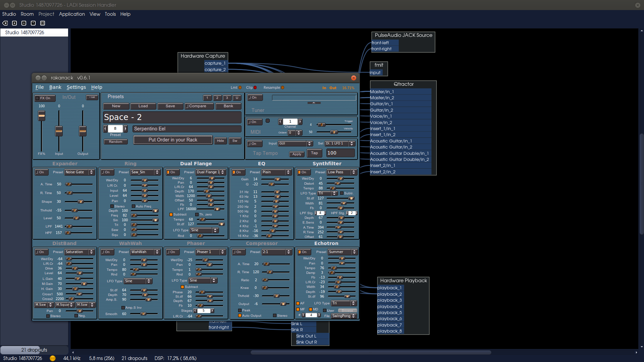Open the Application menu
644x362 pixels.
click(72, 14)
